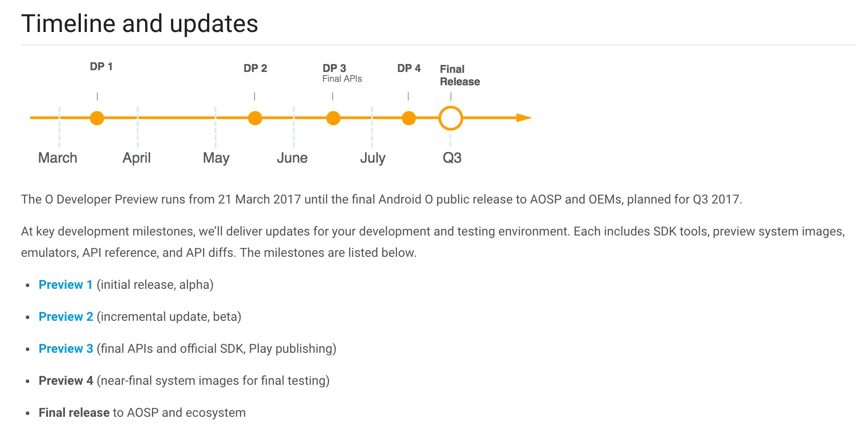Open the Preview 1 link
868x431 pixels.
point(65,285)
